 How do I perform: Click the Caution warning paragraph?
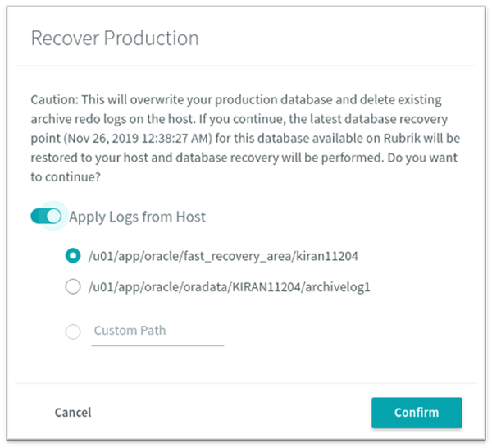point(245,138)
